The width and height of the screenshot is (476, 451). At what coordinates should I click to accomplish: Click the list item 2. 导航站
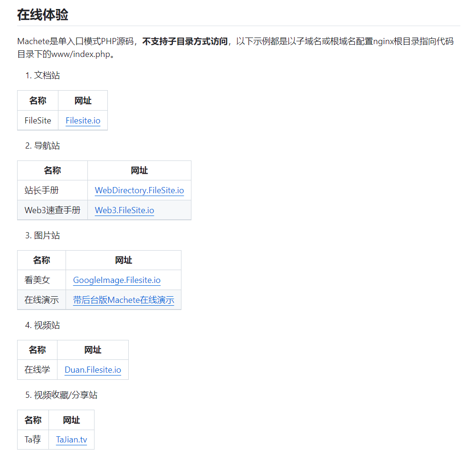[42, 146]
